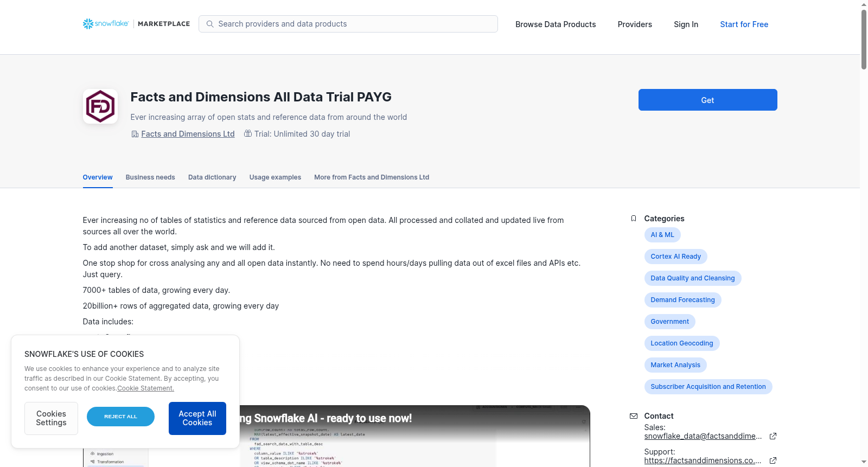Open Cookies Settings

coord(51,418)
